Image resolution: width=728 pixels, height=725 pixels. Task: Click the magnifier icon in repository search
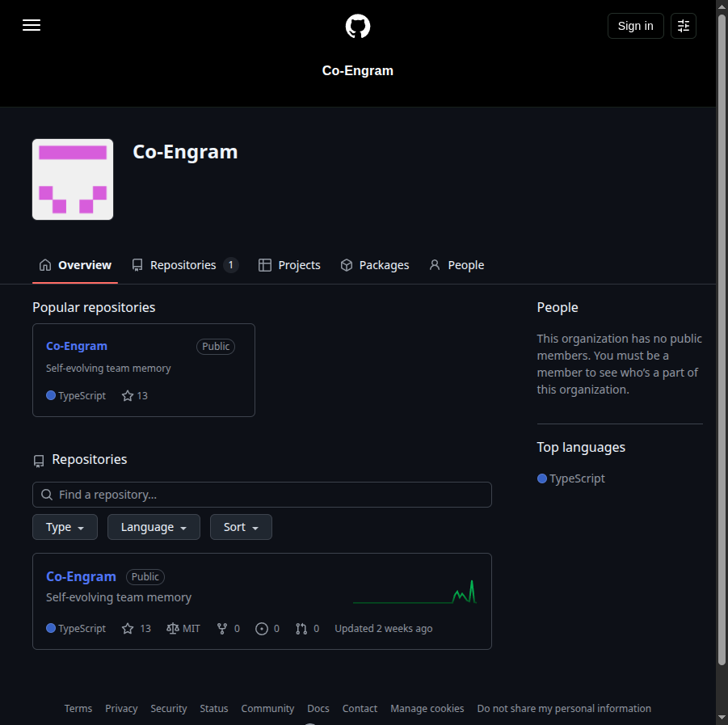coord(47,495)
